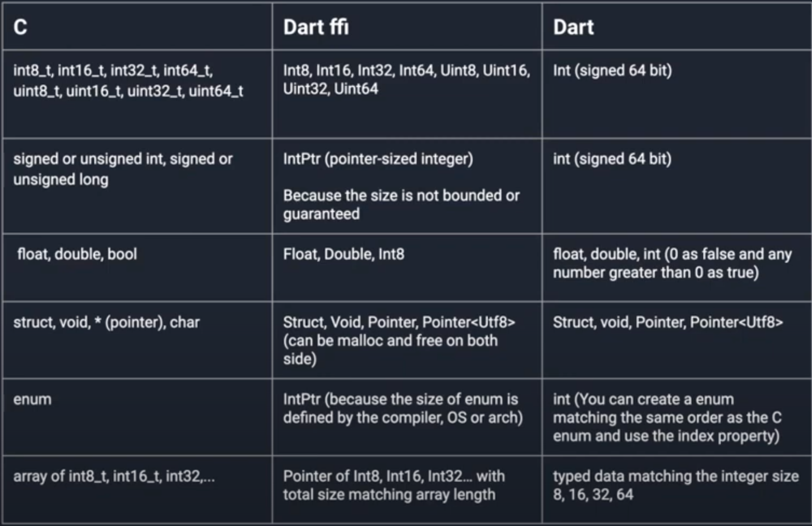Click the "C" column header
Image resolution: width=812 pixels, height=526 pixels.
[20, 27]
